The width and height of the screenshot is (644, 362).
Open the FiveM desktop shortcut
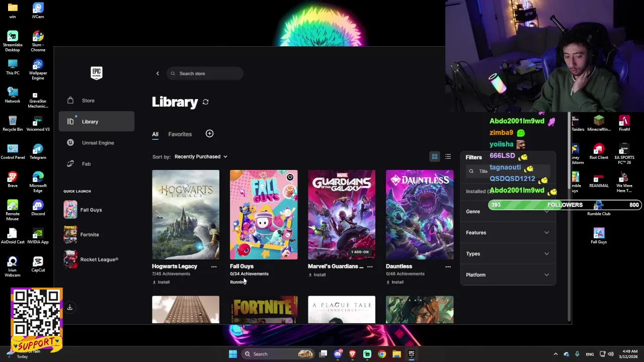[x=624, y=123]
